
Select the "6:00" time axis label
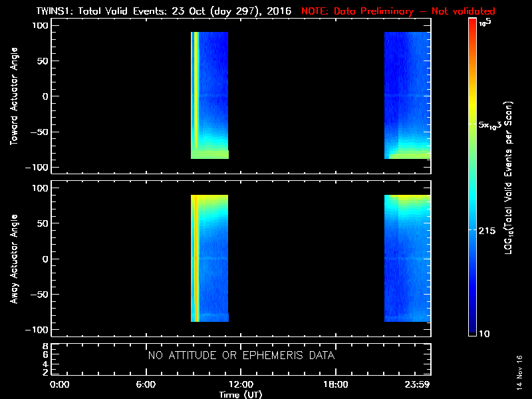click(146, 384)
